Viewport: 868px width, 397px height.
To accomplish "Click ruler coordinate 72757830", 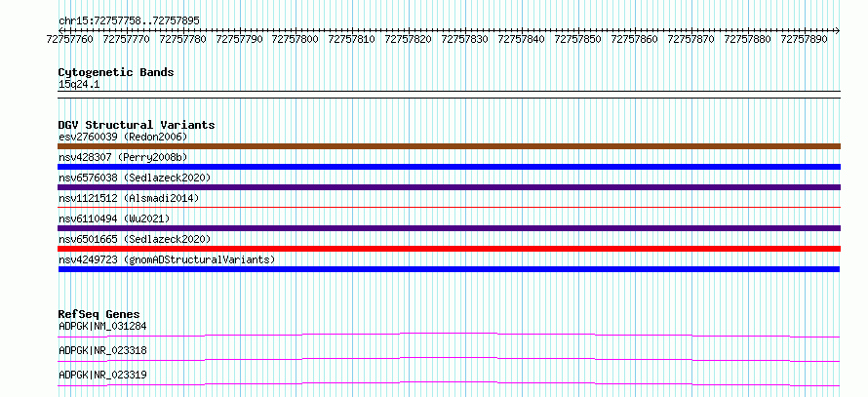I will (x=465, y=39).
